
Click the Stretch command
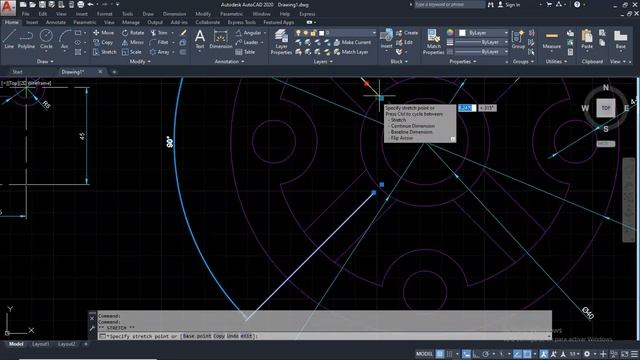tap(104, 52)
